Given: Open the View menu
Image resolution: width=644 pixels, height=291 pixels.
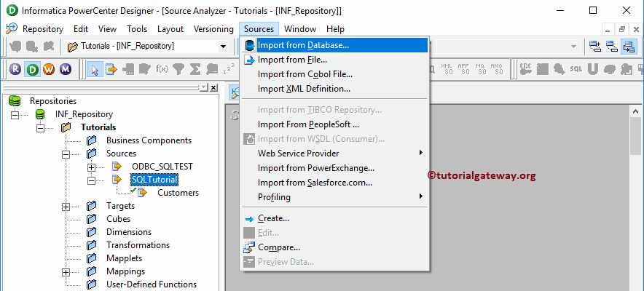Looking at the screenshot, I should 108,29.
